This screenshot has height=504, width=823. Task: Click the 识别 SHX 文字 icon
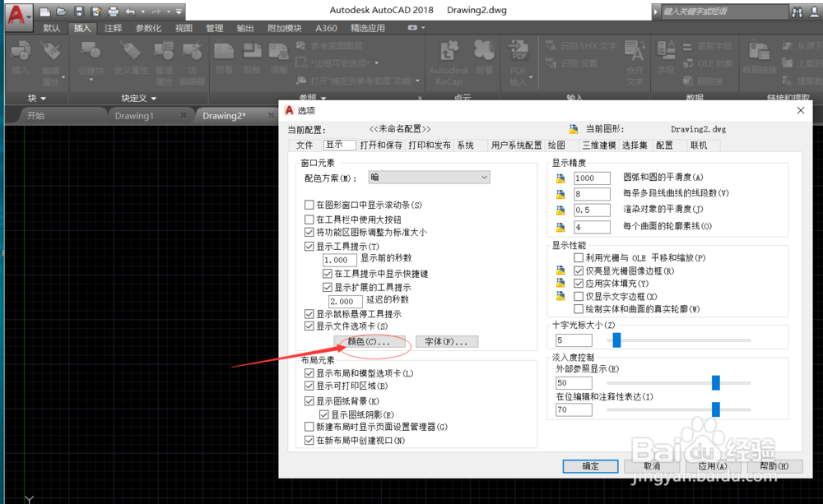click(551, 46)
